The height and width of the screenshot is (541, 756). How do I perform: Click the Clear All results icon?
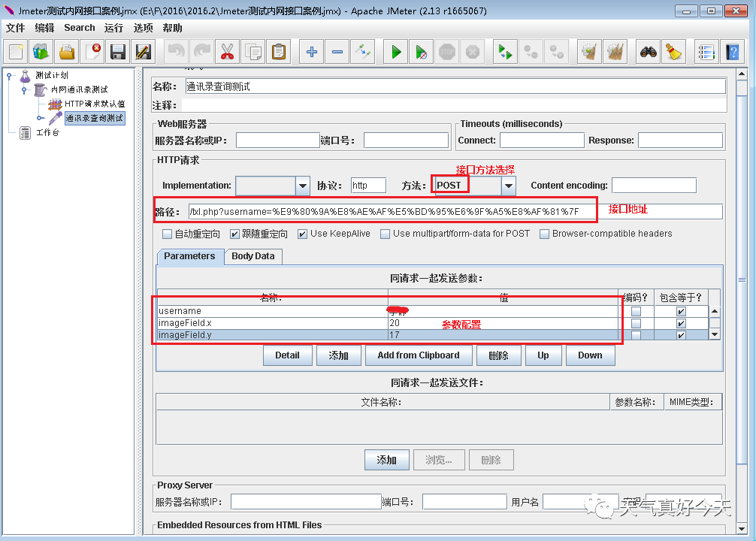point(615,52)
